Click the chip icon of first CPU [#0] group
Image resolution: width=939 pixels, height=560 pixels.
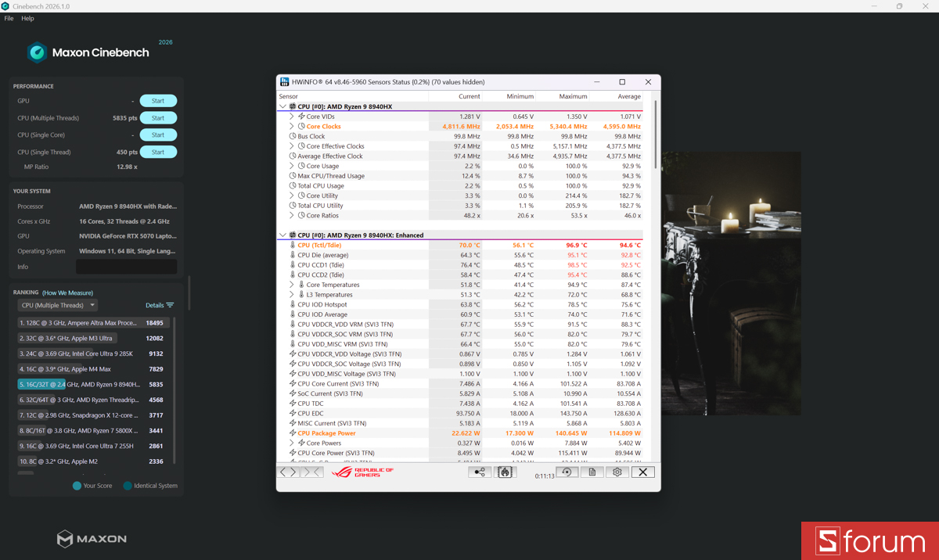click(x=293, y=106)
